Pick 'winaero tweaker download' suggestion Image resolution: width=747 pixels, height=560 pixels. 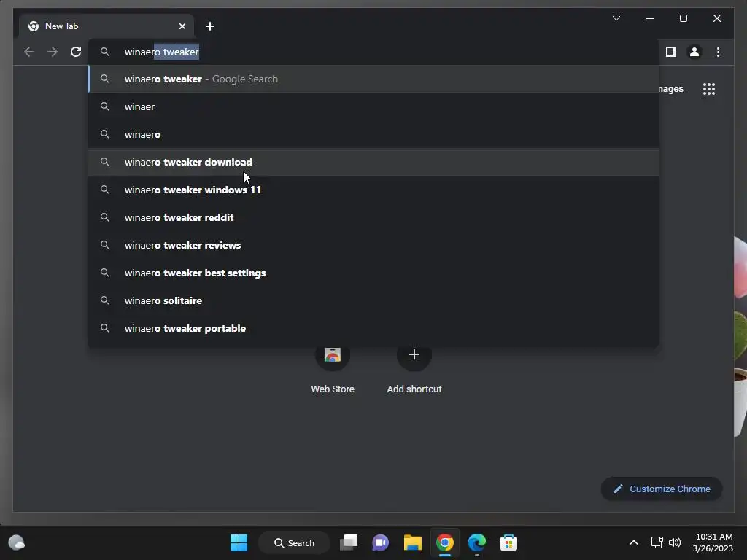373,162
